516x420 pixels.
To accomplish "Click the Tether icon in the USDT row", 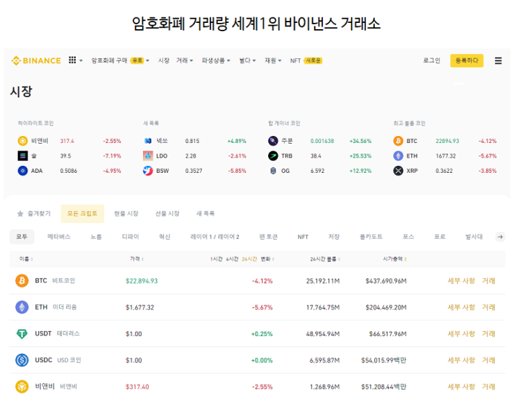I will (x=22, y=333).
